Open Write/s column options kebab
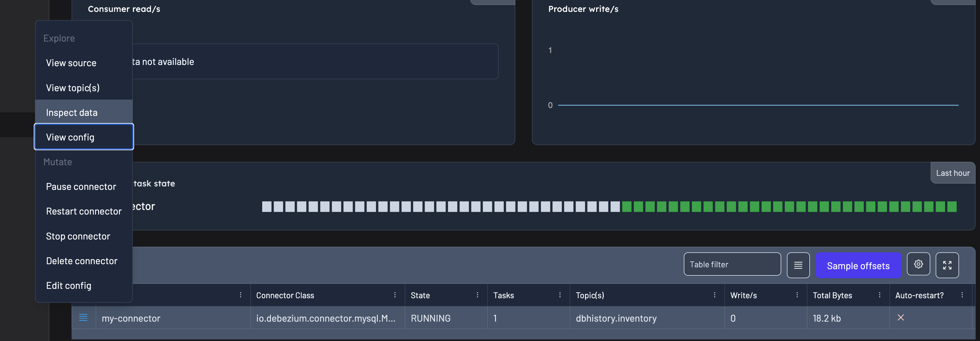The height and width of the screenshot is (341, 980). click(797, 295)
